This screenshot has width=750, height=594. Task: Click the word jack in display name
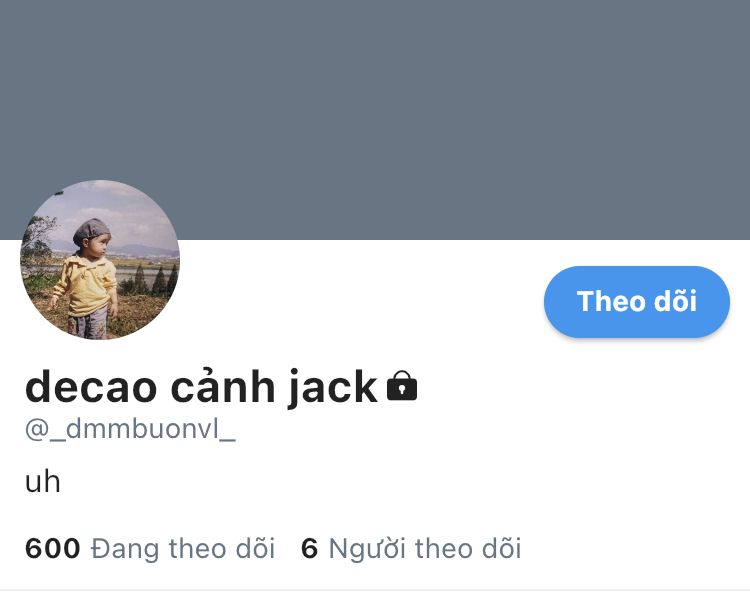click(333, 388)
